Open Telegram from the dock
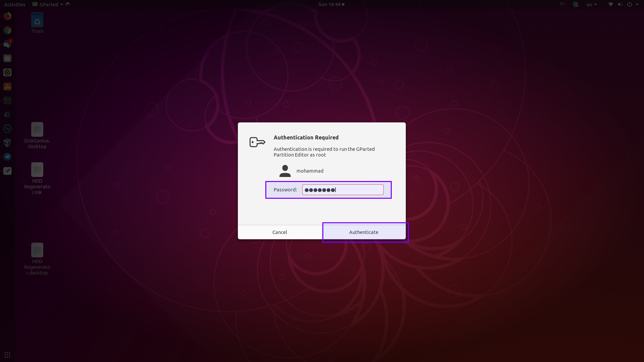The width and height of the screenshot is (644, 362). [7, 157]
